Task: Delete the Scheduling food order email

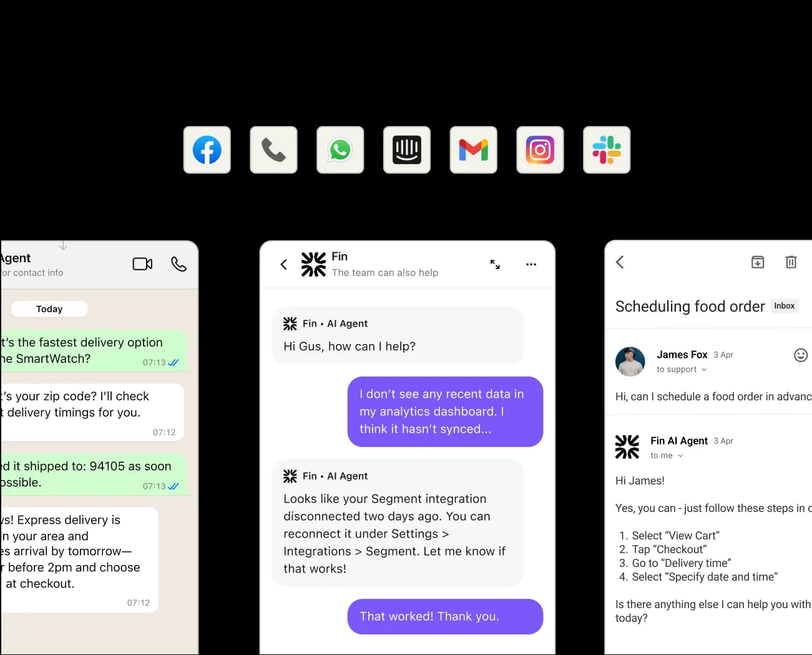Action: pyautogui.click(x=791, y=262)
